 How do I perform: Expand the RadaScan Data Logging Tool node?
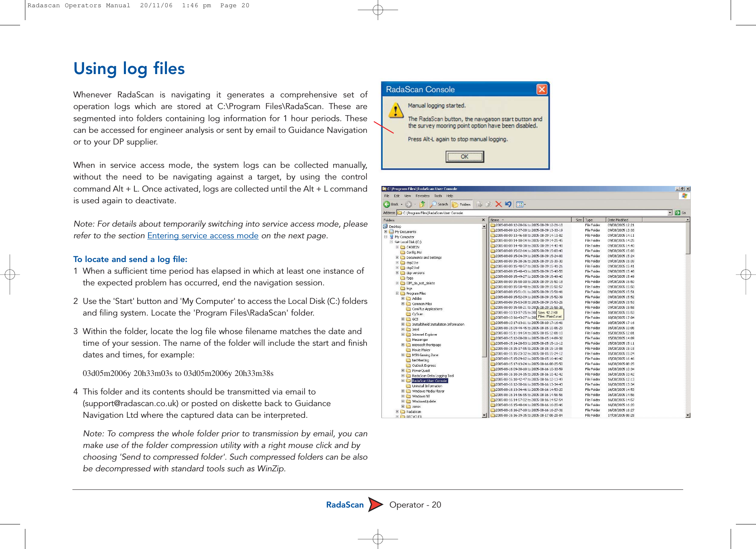[x=403, y=376]
